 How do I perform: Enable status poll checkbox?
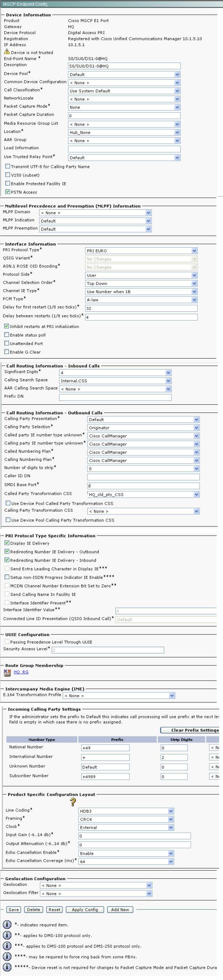[x=7, y=335]
